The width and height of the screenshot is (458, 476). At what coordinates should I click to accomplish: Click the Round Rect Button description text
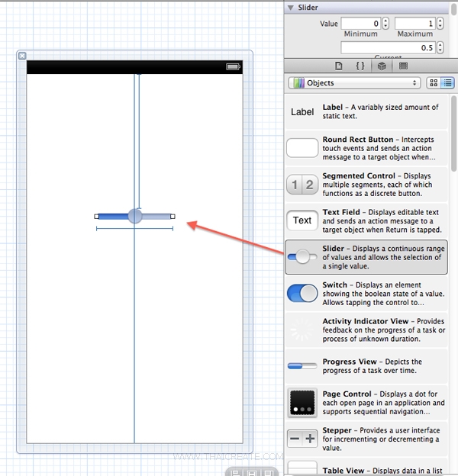click(379, 148)
